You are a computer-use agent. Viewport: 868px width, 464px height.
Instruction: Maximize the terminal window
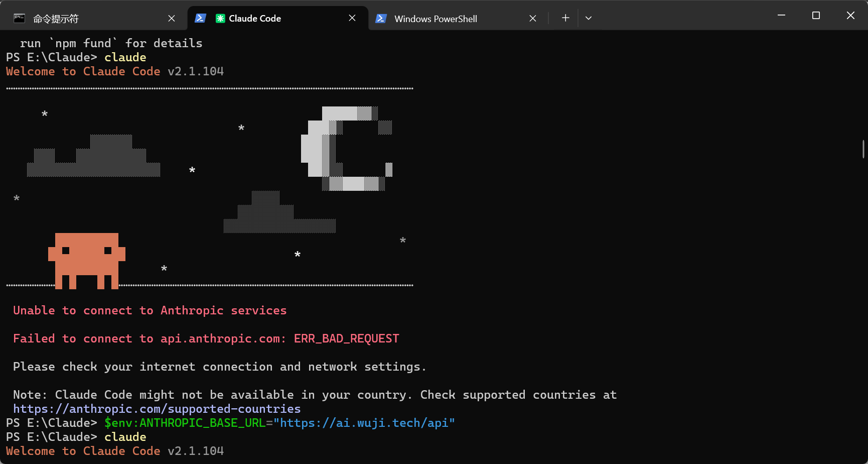pos(816,16)
